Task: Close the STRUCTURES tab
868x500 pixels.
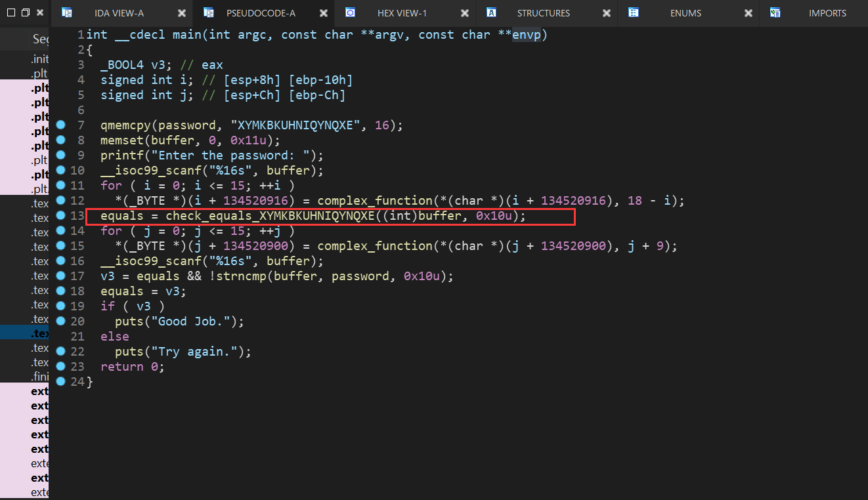Action: (607, 13)
